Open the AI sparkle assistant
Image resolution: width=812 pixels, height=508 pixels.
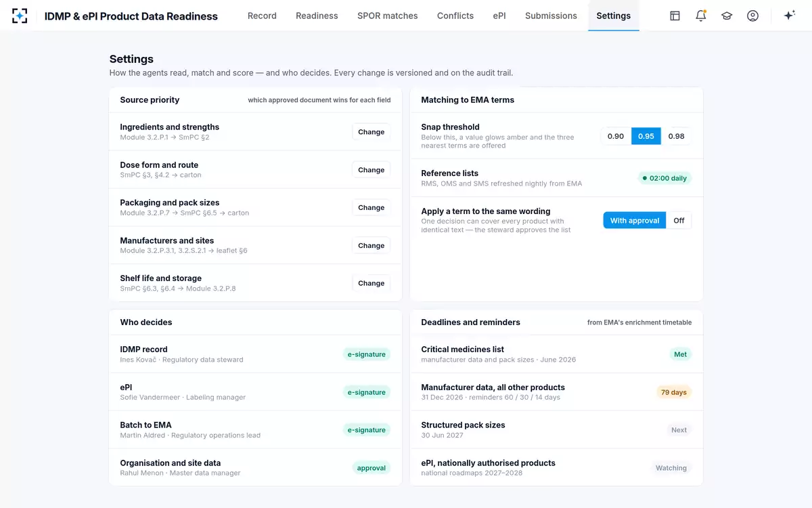point(789,16)
